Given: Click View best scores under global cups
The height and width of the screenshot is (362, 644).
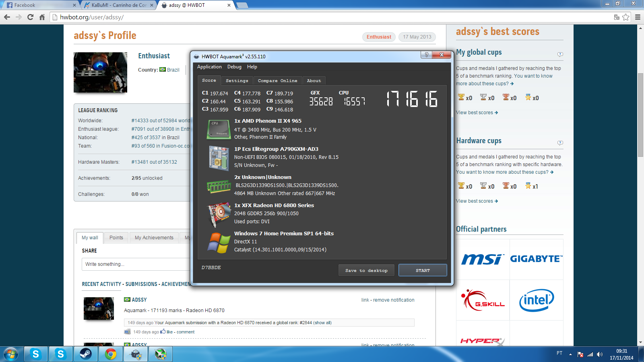Looking at the screenshot, I should [x=477, y=113].
